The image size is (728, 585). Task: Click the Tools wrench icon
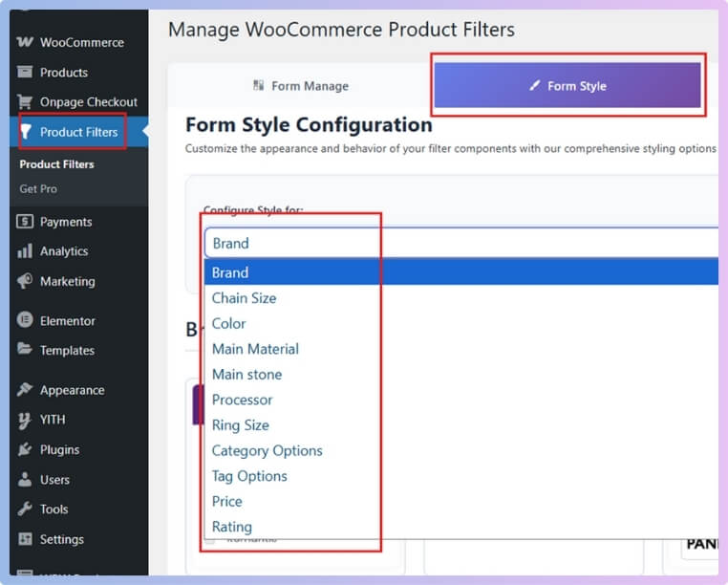pyautogui.click(x=25, y=509)
